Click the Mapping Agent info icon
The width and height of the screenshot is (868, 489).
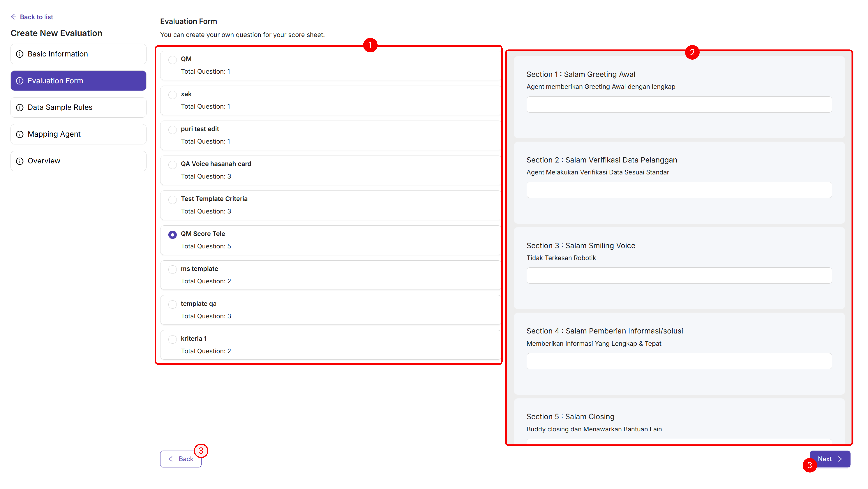[20, 134]
